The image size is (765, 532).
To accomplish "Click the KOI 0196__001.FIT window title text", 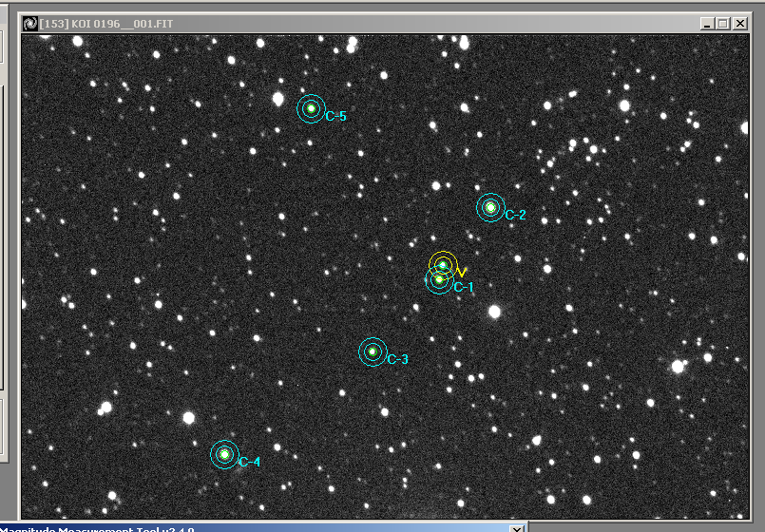I will (x=106, y=24).
